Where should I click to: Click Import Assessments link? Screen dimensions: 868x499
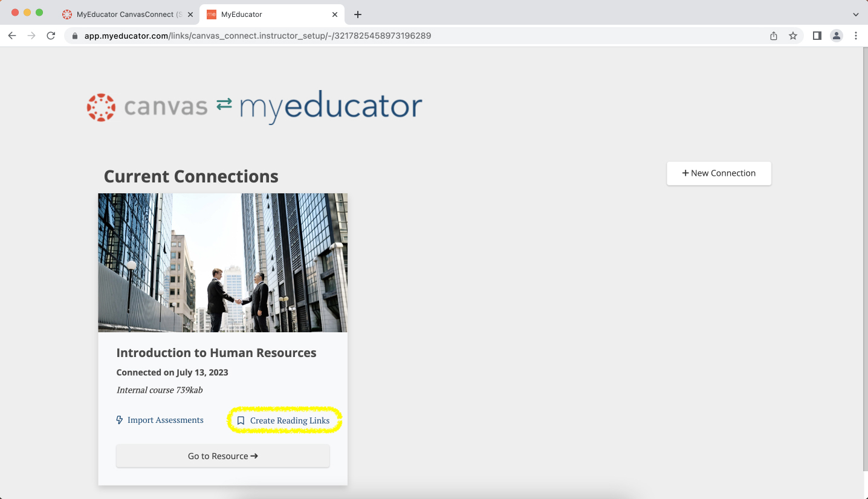coord(160,420)
